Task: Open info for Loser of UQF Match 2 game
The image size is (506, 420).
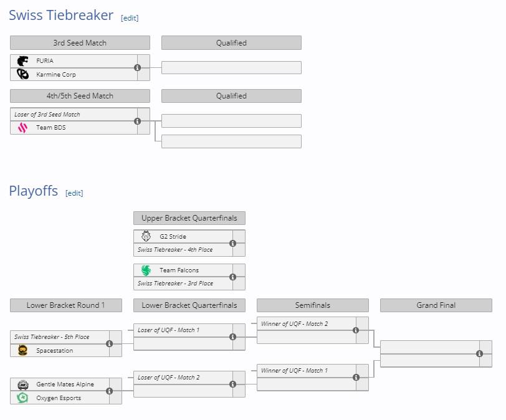Action: [232, 384]
